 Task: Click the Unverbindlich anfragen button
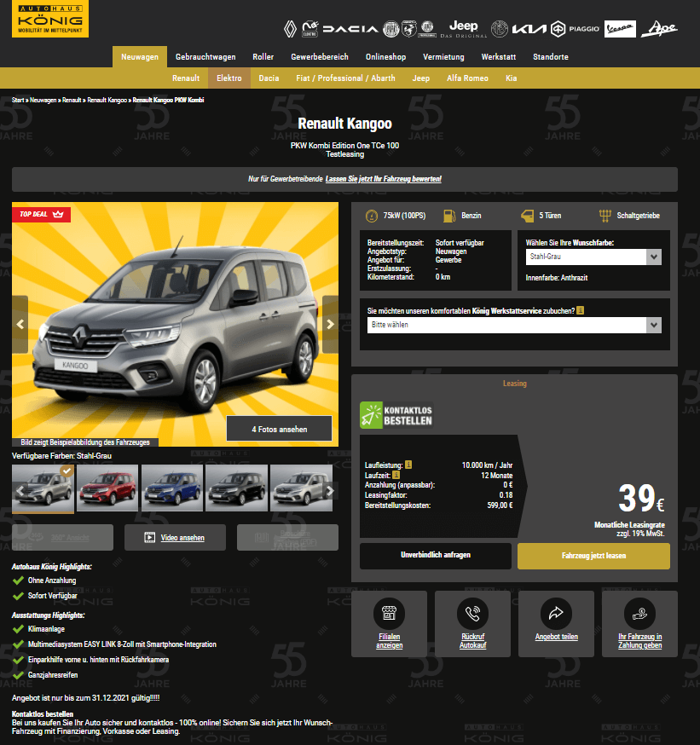[436, 556]
